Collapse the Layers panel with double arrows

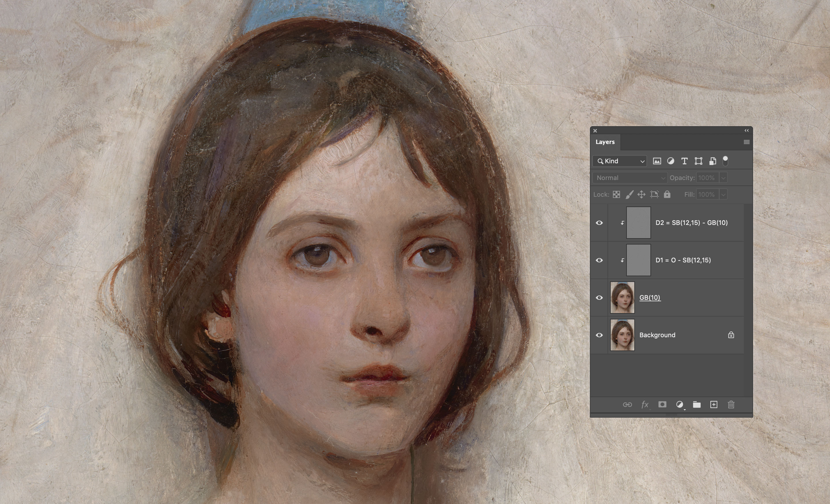[746, 131]
